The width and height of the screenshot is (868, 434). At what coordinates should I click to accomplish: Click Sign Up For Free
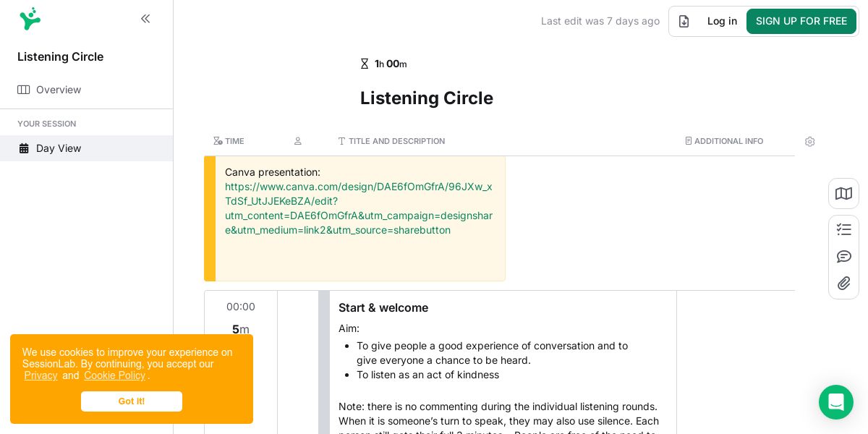(x=801, y=21)
